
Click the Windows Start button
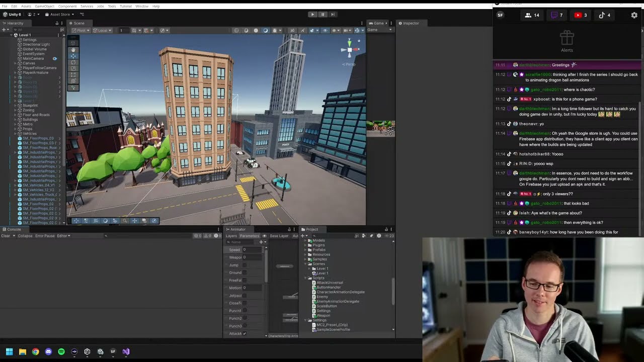click(x=9, y=352)
